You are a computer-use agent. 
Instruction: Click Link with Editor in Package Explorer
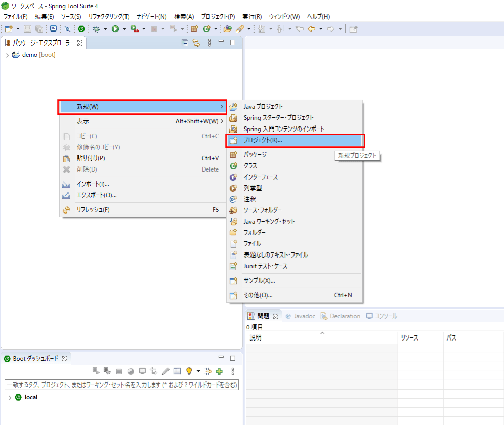point(196,43)
